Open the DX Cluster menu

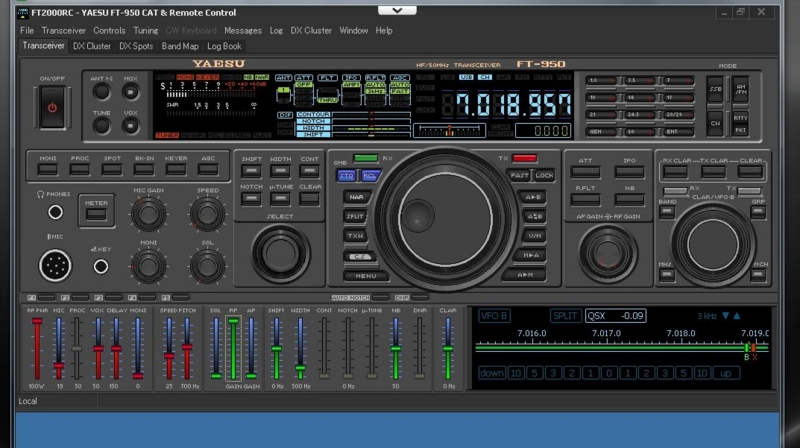point(311,31)
